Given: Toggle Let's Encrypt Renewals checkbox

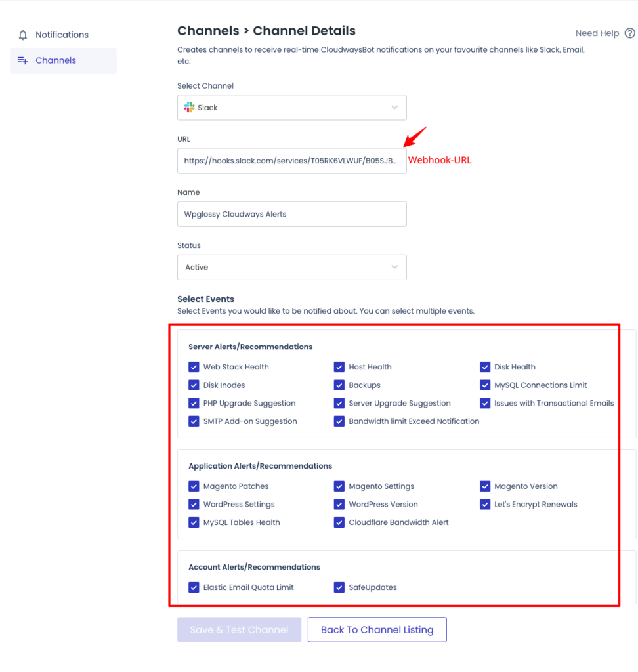Looking at the screenshot, I should pos(485,505).
